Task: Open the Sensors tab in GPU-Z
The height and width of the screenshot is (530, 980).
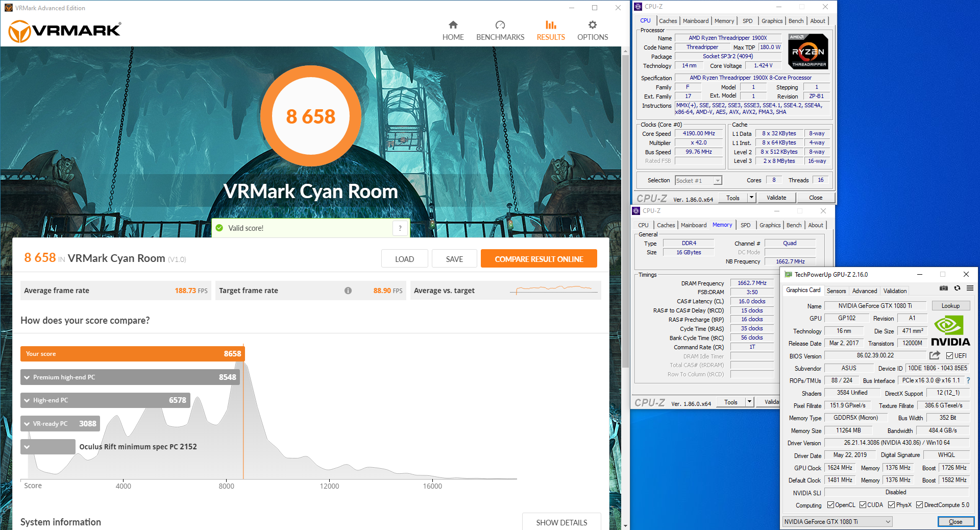Action: point(836,291)
